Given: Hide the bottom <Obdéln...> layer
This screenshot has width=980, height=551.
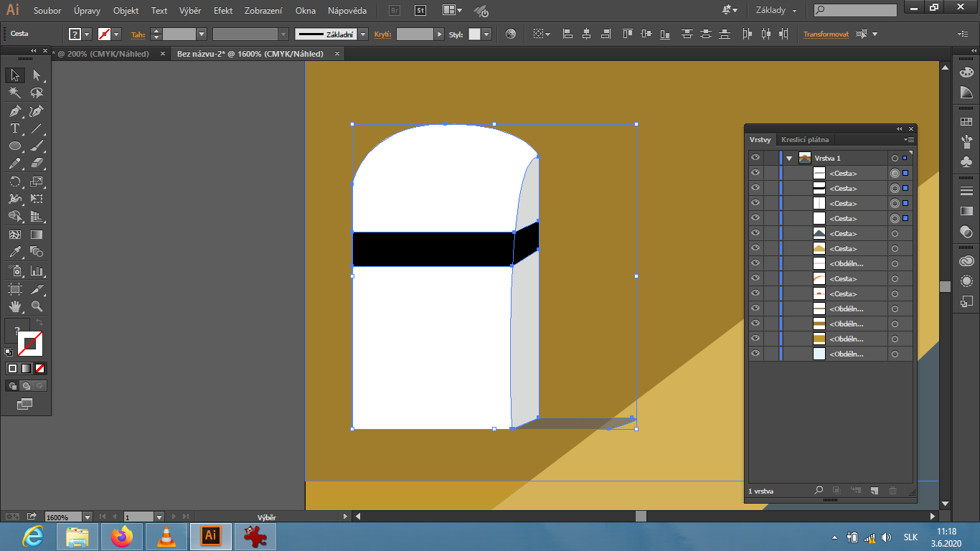Looking at the screenshot, I should [x=755, y=353].
